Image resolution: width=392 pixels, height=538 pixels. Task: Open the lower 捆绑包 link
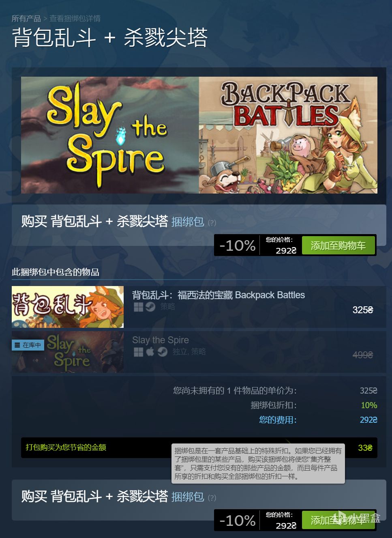pyautogui.click(x=188, y=497)
